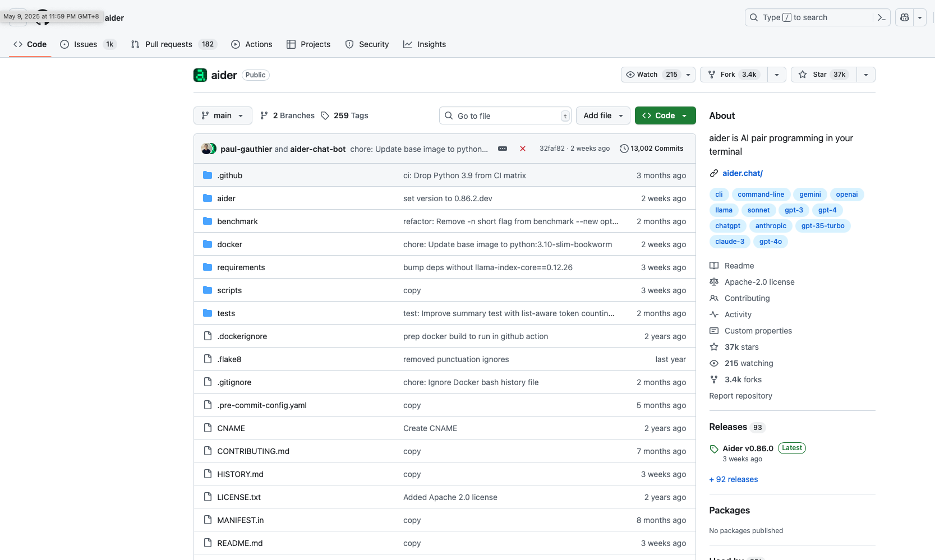This screenshot has width=935, height=560.
Task: Open the green Code dropdown button
Action: click(x=665, y=115)
